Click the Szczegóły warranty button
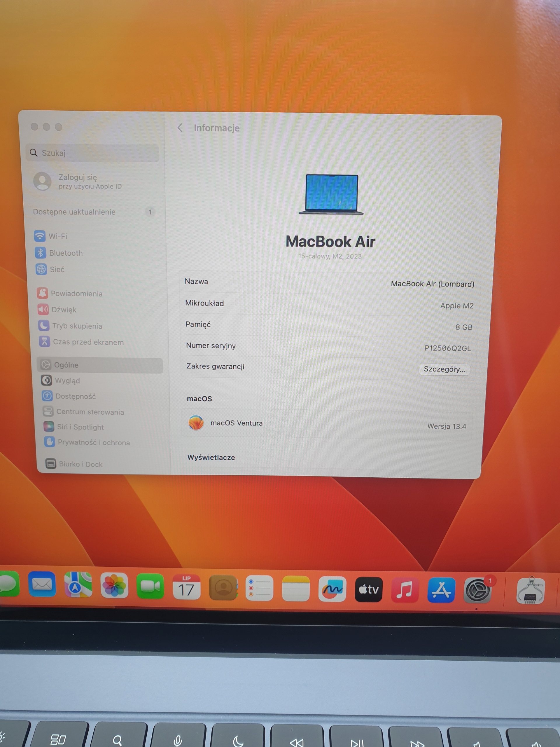The image size is (560, 747). 444,369
